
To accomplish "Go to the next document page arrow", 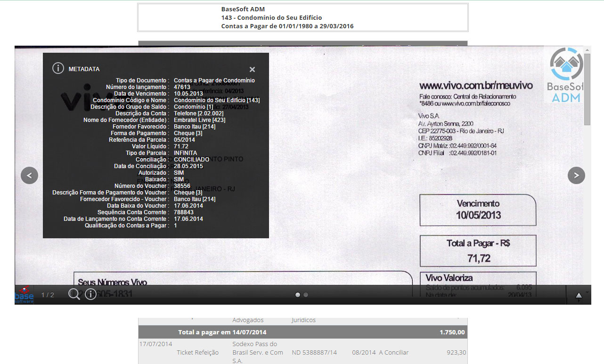I will pos(576,175).
